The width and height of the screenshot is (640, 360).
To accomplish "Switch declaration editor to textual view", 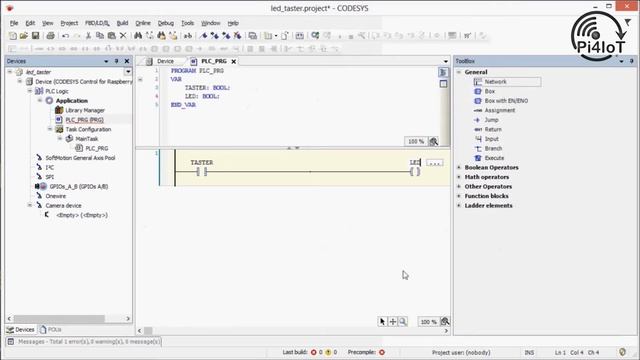I will pos(443,73).
